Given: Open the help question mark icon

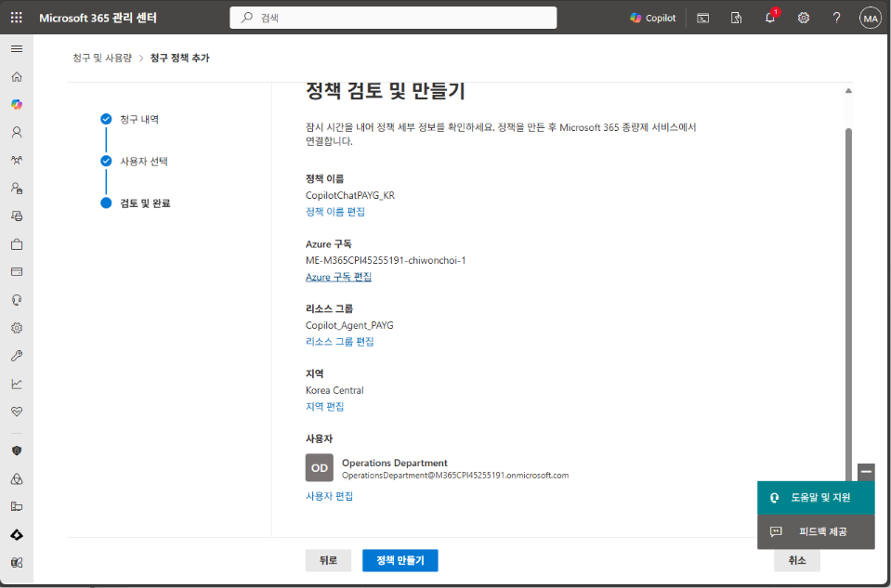Looking at the screenshot, I should point(836,19).
